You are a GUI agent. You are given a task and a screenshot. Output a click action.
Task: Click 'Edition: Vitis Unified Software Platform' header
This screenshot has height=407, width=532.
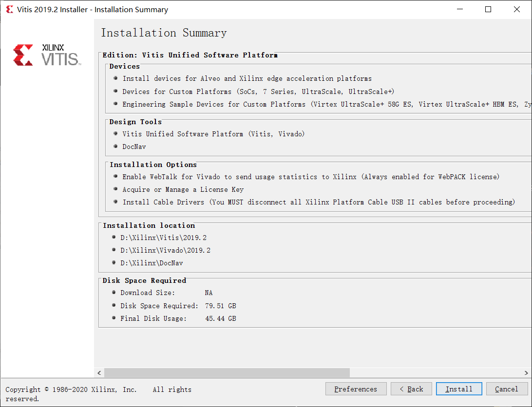[x=190, y=55]
